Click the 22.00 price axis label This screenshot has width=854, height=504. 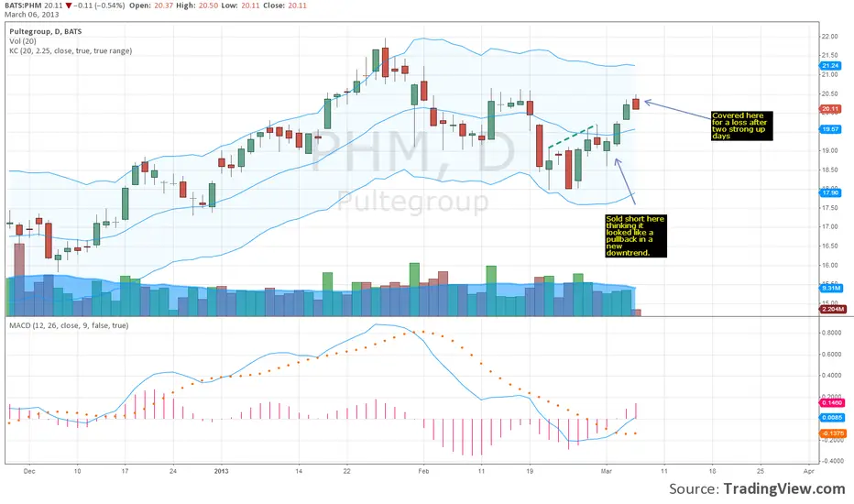[x=830, y=37]
